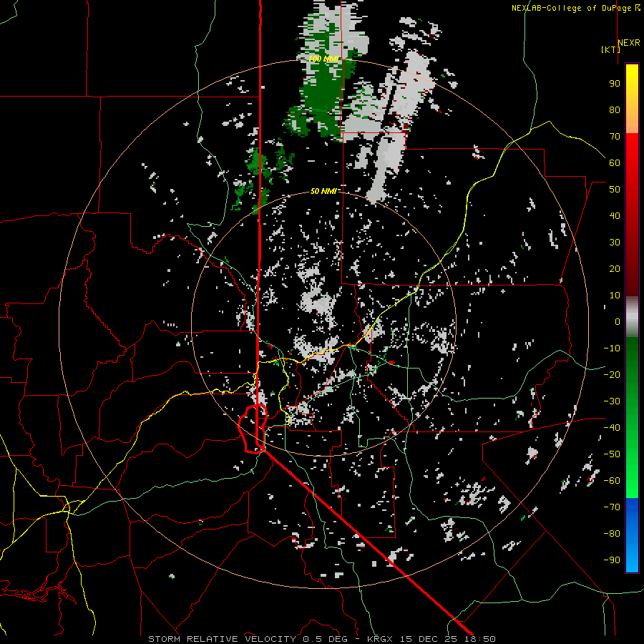The height and width of the screenshot is (644, 644).
Task: Click the -80 scale value label
Action: [612, 534]
